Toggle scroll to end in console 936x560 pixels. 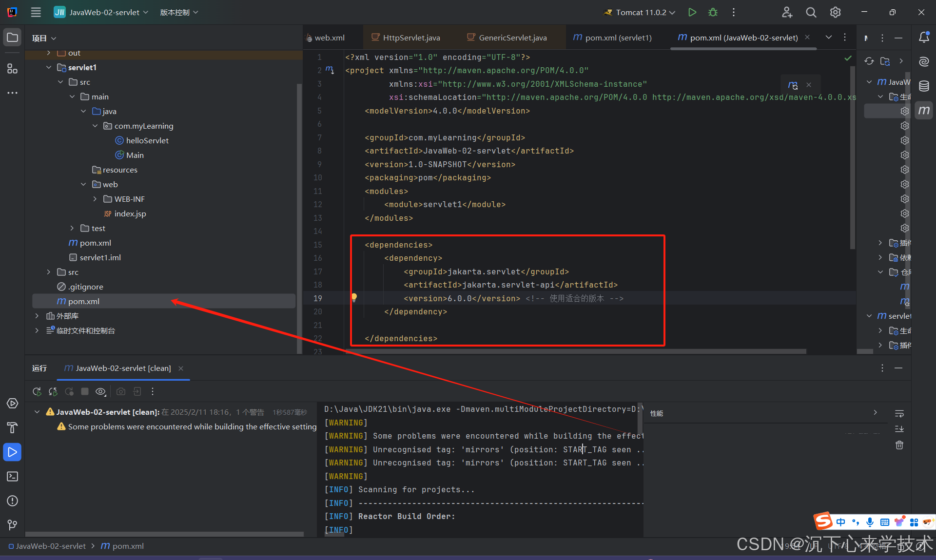pos(899,429)
